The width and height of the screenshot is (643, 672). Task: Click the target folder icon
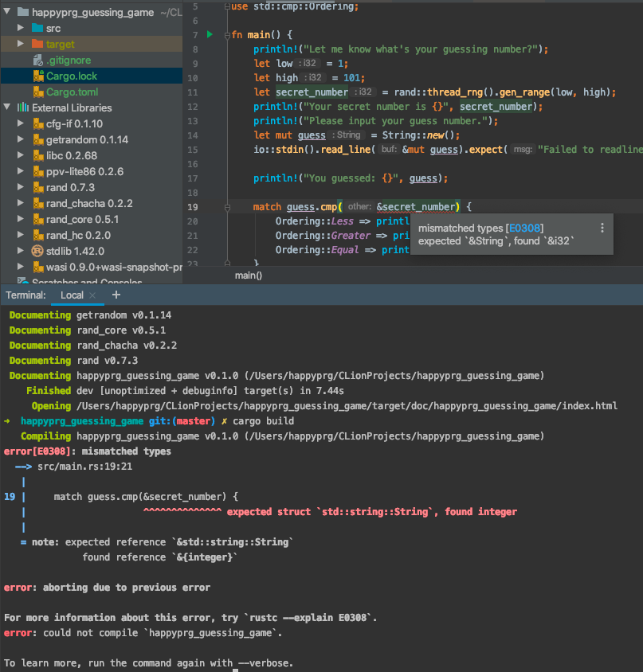(37, 45)
